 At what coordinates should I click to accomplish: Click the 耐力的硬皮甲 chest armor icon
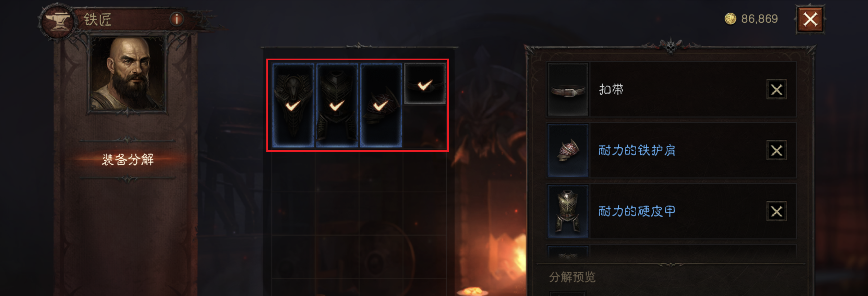(568, 211)
